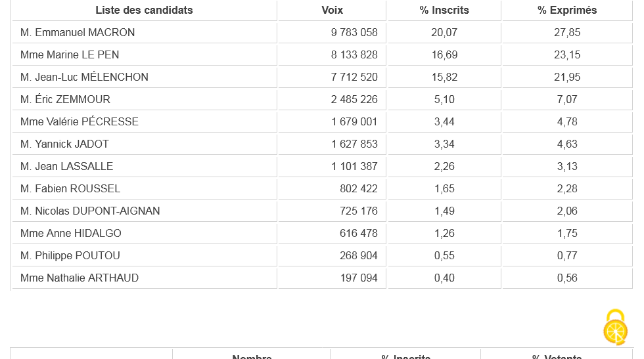Select Mme Anne HIDALGO candidate name
The width and height of the screenshot is (644, 359).
[x=71, y=234]
